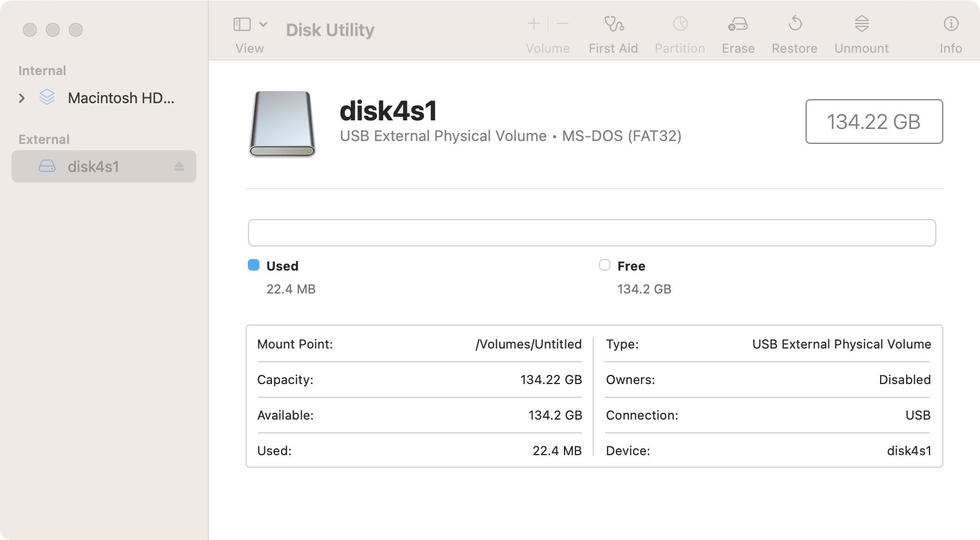The height and width of the screenshot is (540, 980).
Task: Show the Info panel icon
Action: [x=951, y=24]
